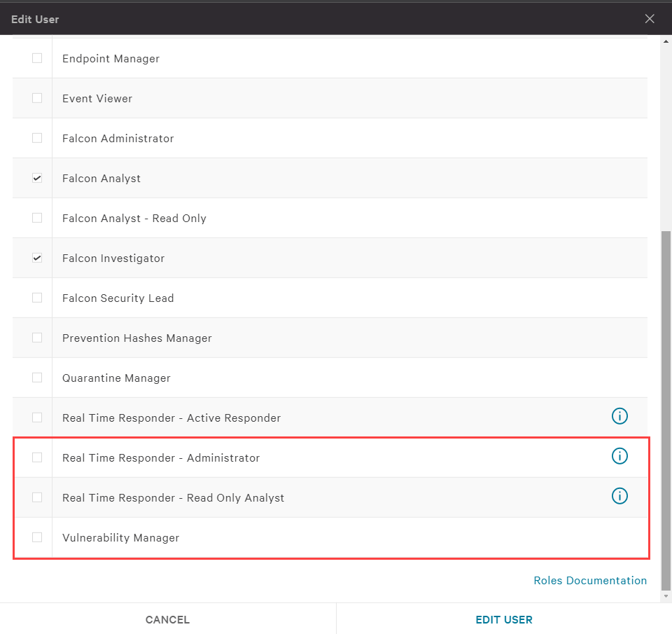Disable the Falcon Investigator role
Viewport: 672px width, 634px height.
coord(37,257)
